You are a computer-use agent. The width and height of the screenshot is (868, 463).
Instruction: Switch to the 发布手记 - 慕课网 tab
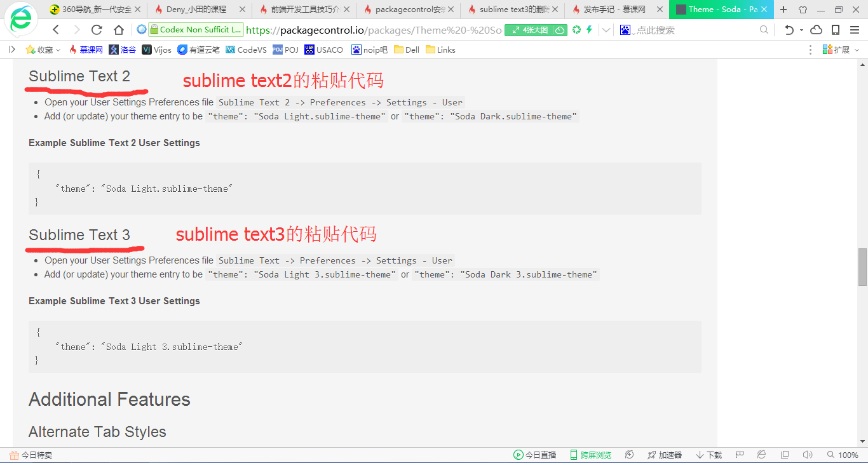616,10
